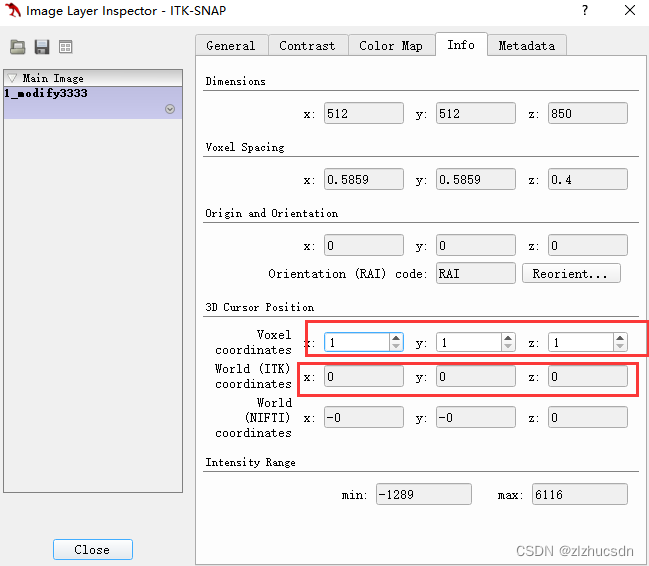The image size is (649, 566).
Task: Click the Origin x field
Action: coord(364,246)
